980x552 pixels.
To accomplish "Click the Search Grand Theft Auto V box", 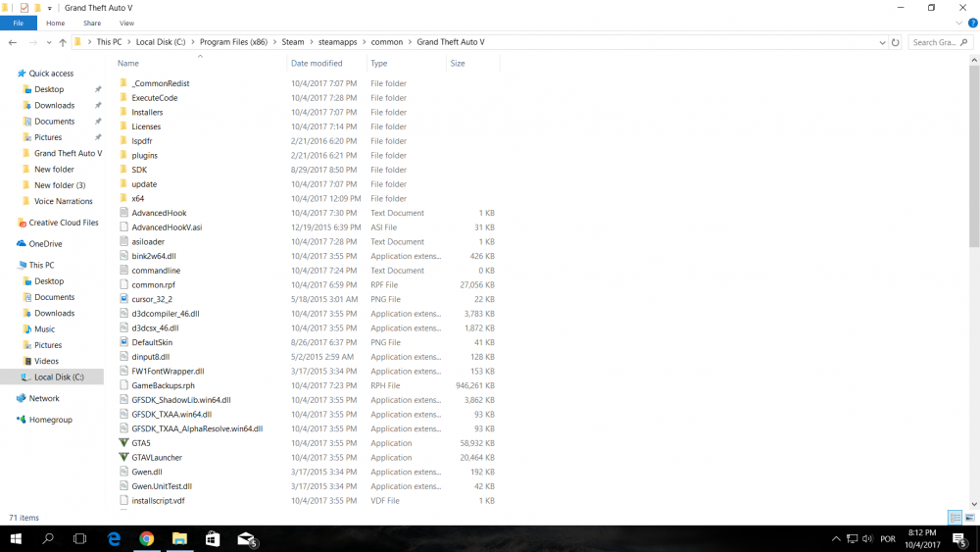I will 939,42.
